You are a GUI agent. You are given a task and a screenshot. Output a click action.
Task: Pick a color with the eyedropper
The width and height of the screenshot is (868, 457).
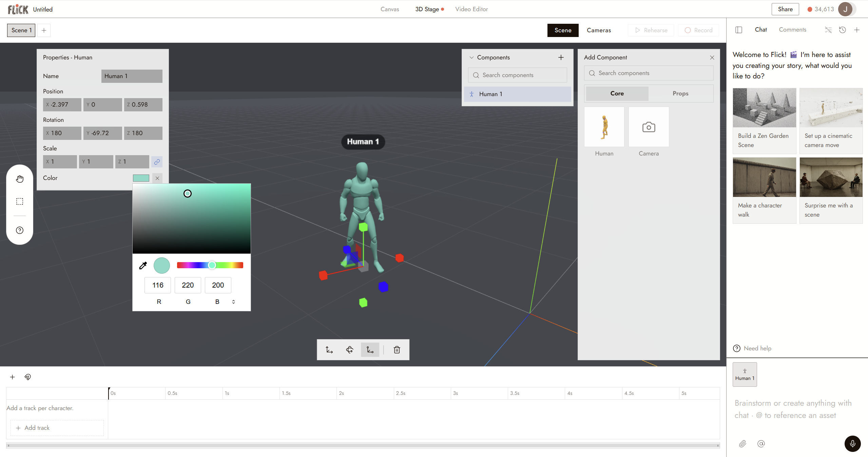143,265
